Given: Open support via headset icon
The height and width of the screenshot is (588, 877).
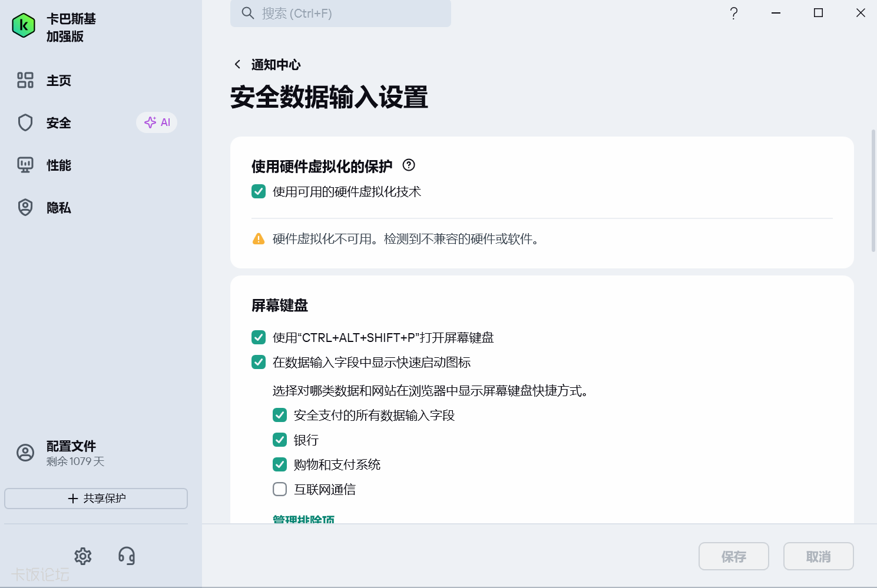Looking at the screenshot, I should (127, 556).
